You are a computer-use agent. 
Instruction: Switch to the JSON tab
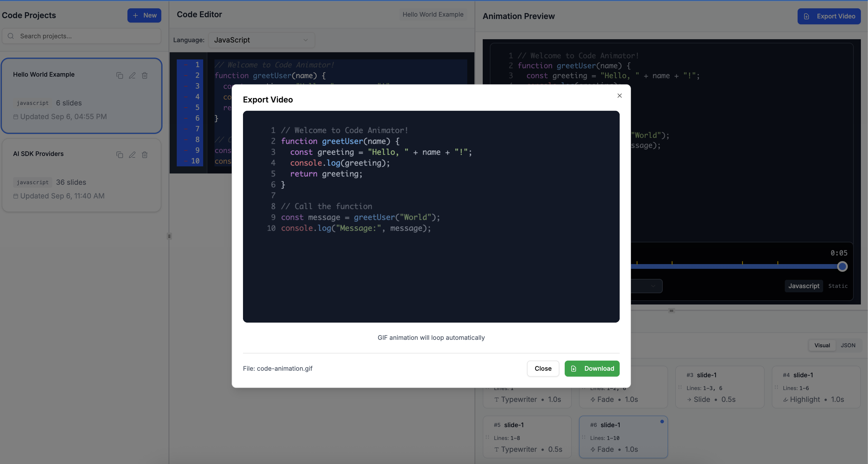tap(848, 345)
